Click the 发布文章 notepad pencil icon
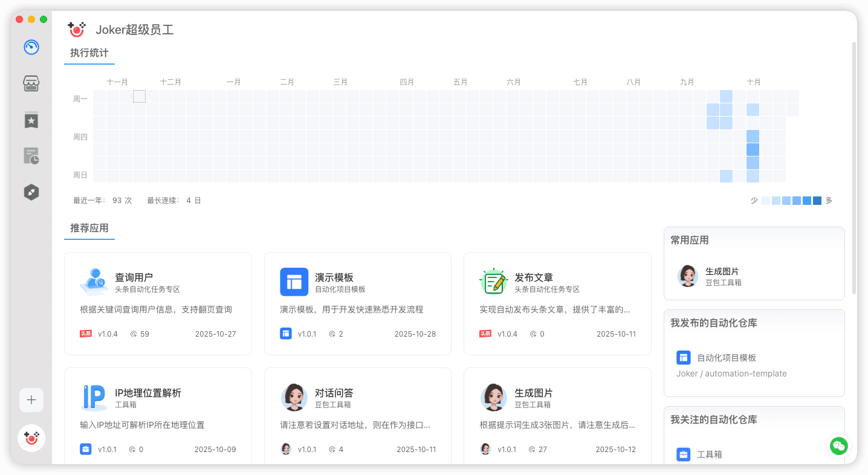The image size is (868, 475). pyautogui.click(x=494, y=282)
